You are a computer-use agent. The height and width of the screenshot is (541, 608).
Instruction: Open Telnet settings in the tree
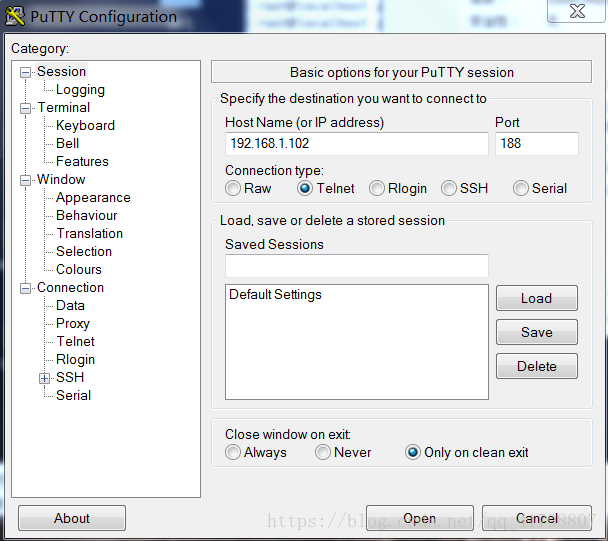pos(75,341)
